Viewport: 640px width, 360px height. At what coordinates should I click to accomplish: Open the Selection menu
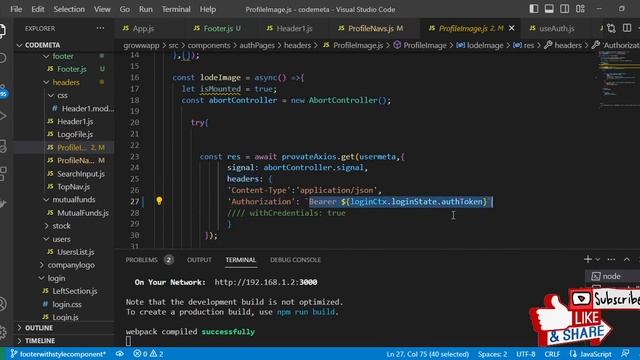[69, 9]
